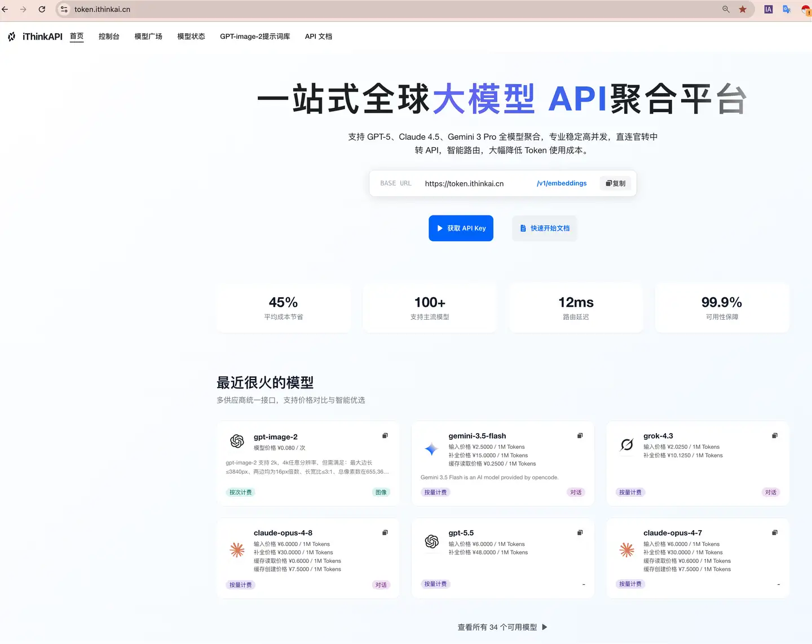
Task: Open the Google Translate extension icon
Action: 787,10
